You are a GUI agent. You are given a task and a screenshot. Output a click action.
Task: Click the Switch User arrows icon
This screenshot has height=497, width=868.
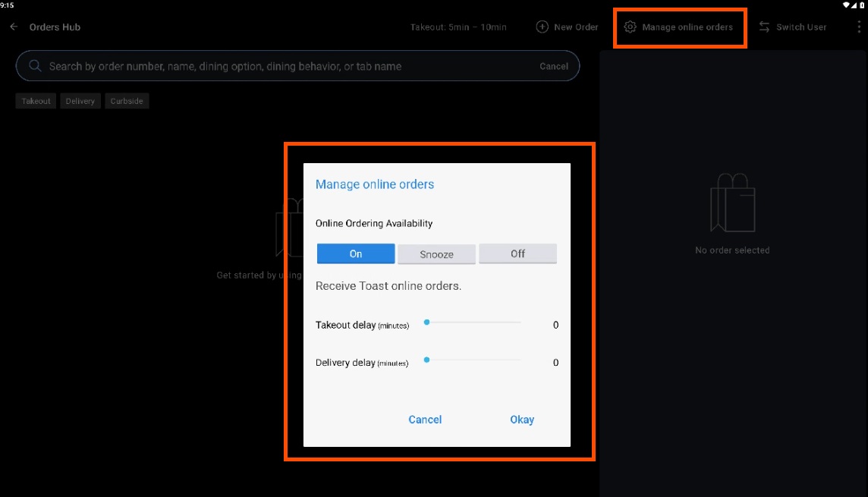pos(764,27)
